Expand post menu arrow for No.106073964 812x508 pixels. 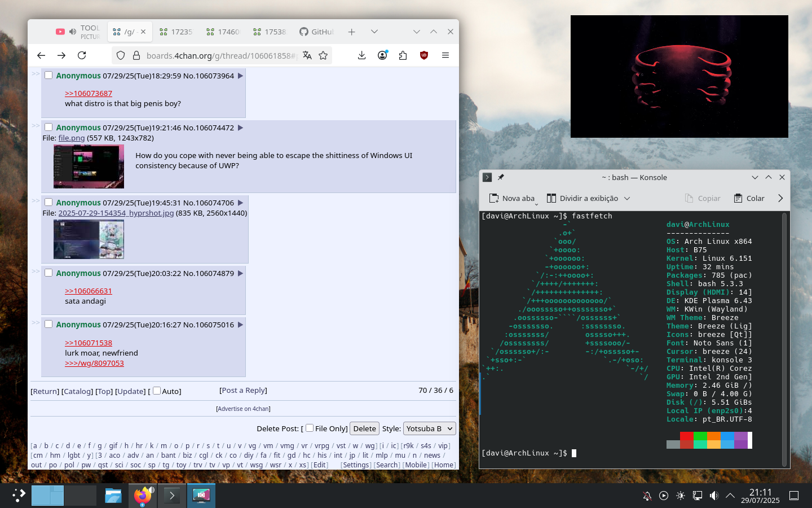(240, 76)
